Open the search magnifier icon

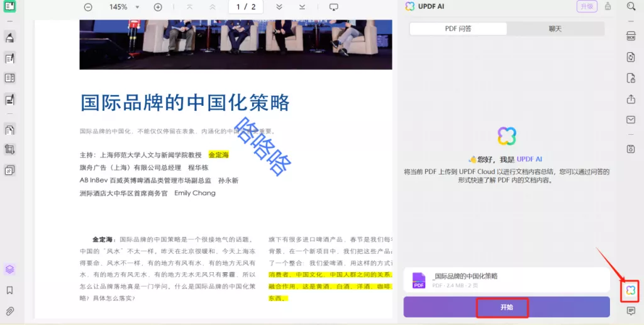[x=631, y=6]
